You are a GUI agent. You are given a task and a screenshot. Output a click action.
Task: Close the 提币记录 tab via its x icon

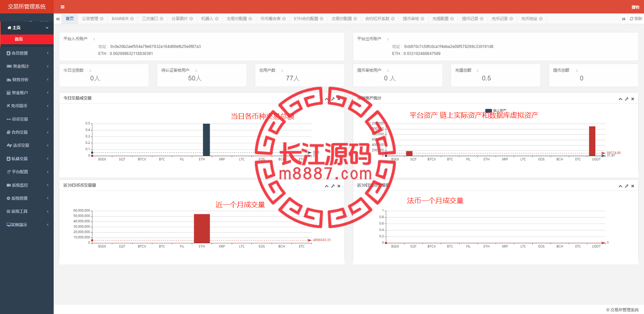[x=482, y=19]
